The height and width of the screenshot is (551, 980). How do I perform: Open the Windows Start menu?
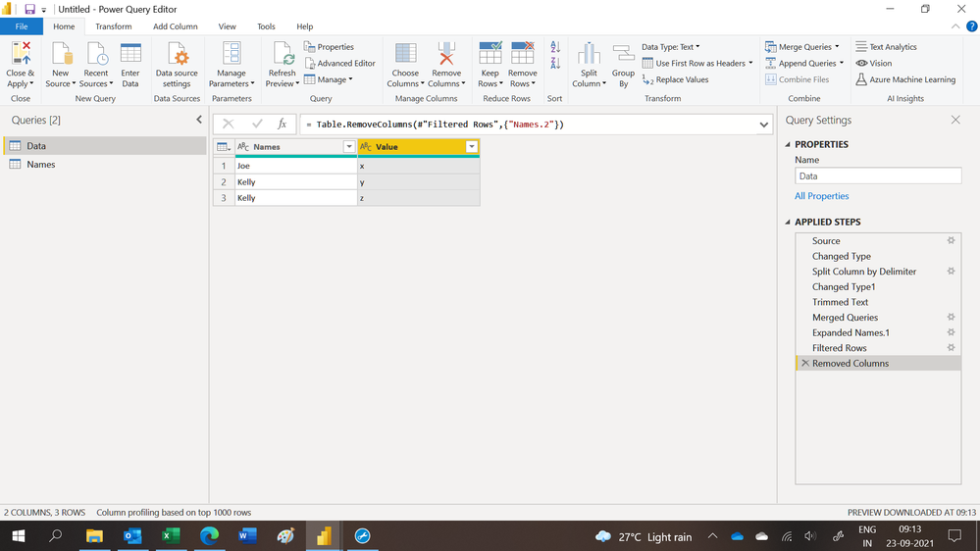point(19,536)
